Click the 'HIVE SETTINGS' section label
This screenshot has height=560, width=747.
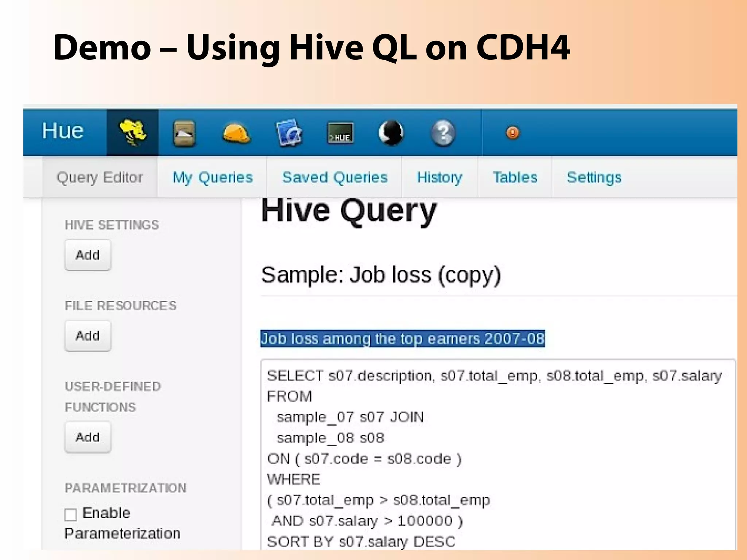tap(112, 225)
